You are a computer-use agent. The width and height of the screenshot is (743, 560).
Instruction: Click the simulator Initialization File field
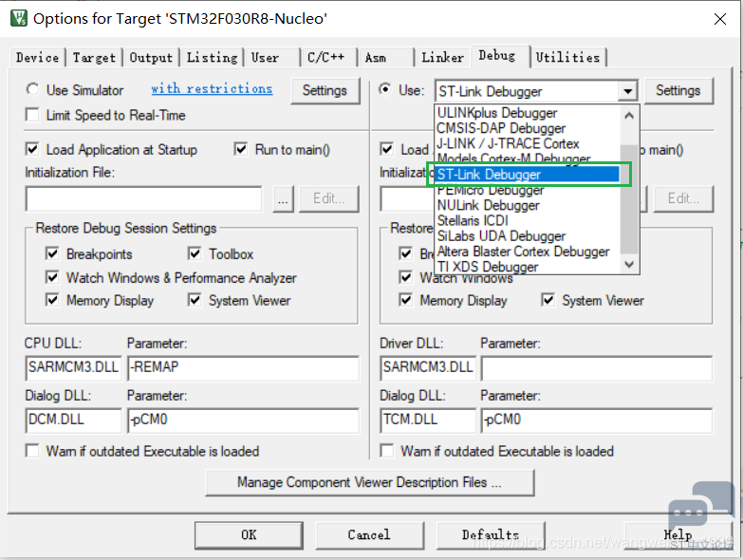pos(143,198)
